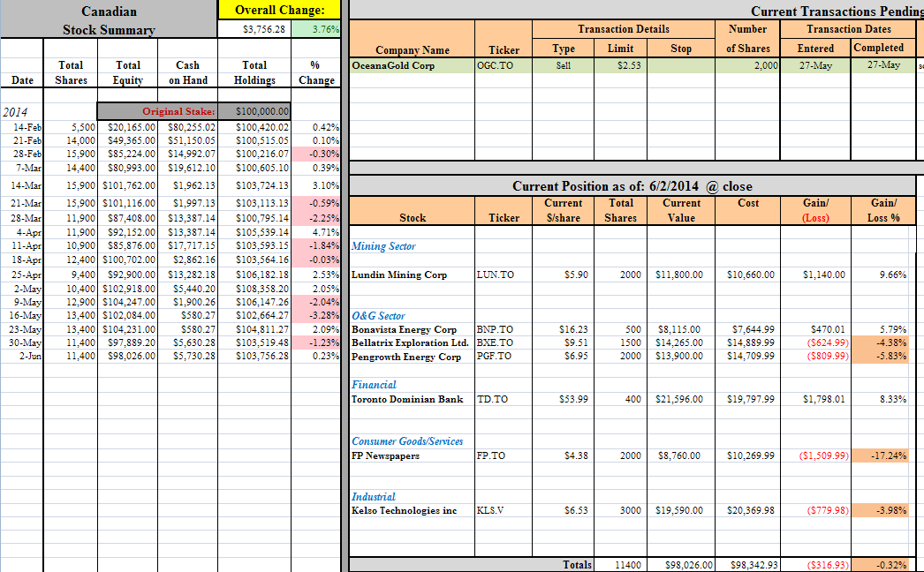Click the 16-May -3.28% change cell
Image resolution: width=924 pixels, height=572 pixels.
tap(316, 315)
